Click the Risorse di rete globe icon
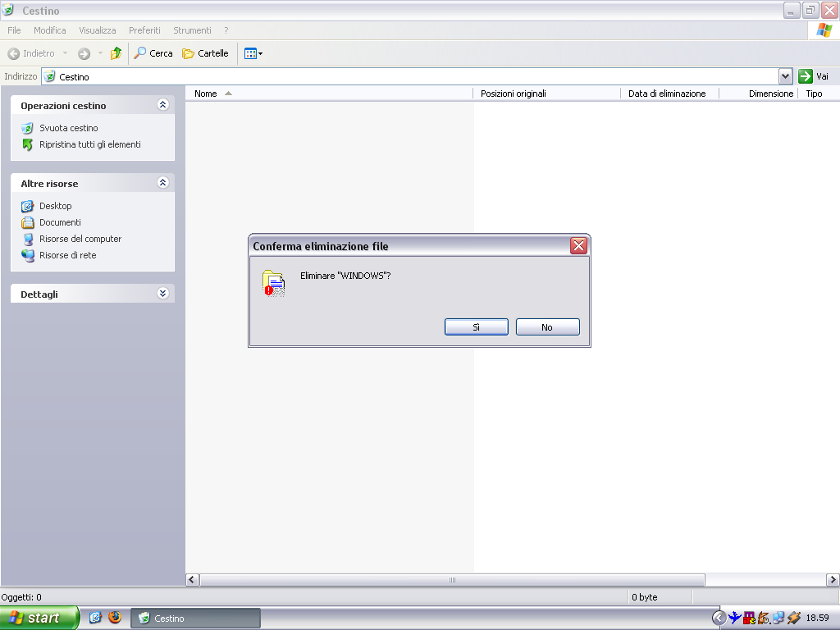 pos(27,256)
